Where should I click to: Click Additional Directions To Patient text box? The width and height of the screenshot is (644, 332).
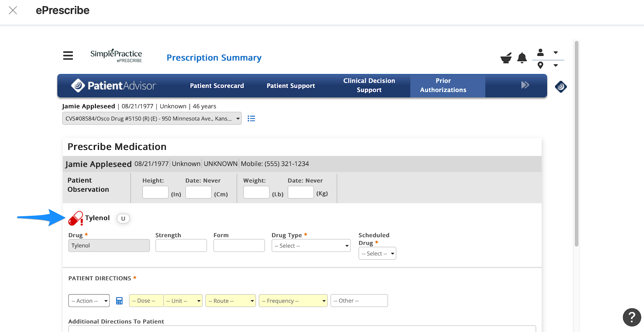(x=302, y=329)
